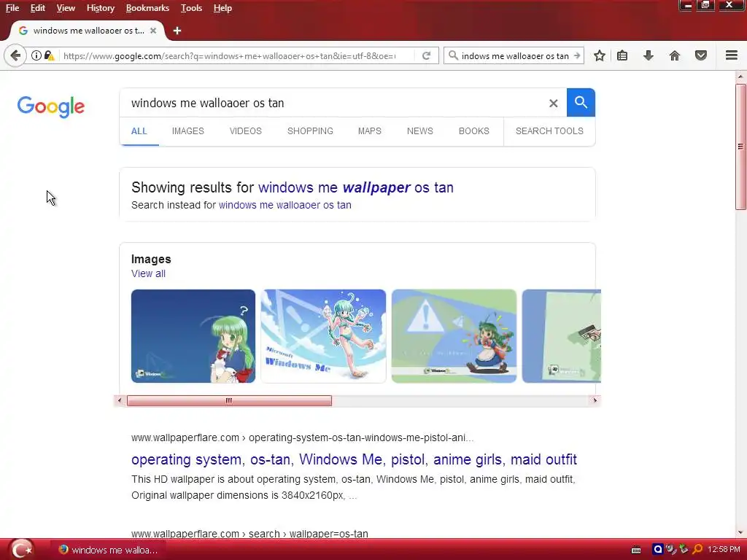
Task: Open warning sign chibi maid thumbnail
Action: 454,336
